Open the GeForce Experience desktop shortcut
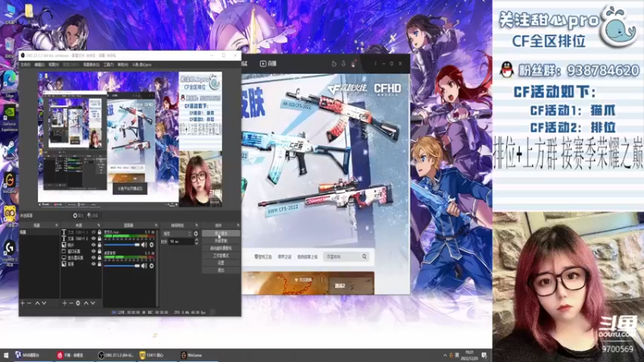This screenshot has height=362, width=644. pos(10,118)
